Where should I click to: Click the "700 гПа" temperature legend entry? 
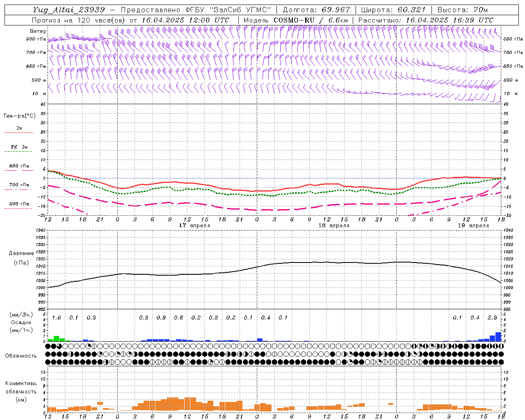click(x=19, y=185)
